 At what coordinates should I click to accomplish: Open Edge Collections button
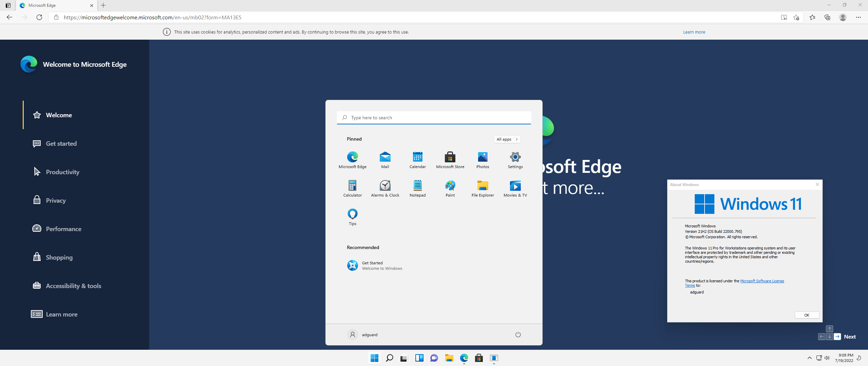[x=827, y=17]
